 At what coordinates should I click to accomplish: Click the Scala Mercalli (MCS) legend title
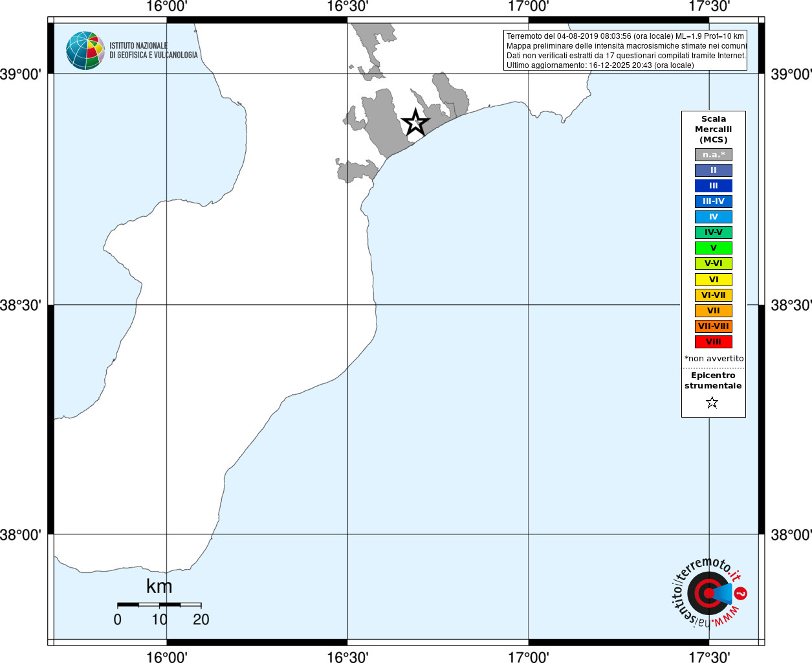[714, 129]
